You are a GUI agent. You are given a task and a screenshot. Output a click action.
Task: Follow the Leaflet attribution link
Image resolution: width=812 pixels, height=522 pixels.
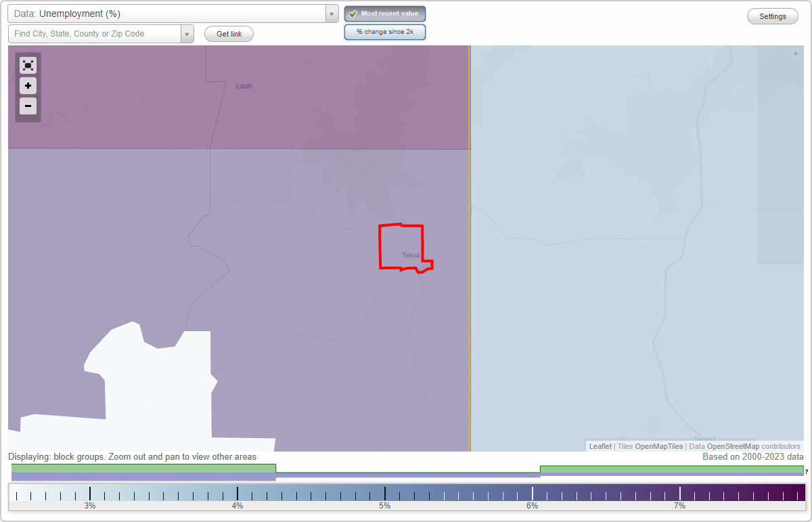(x=599, y=446)
